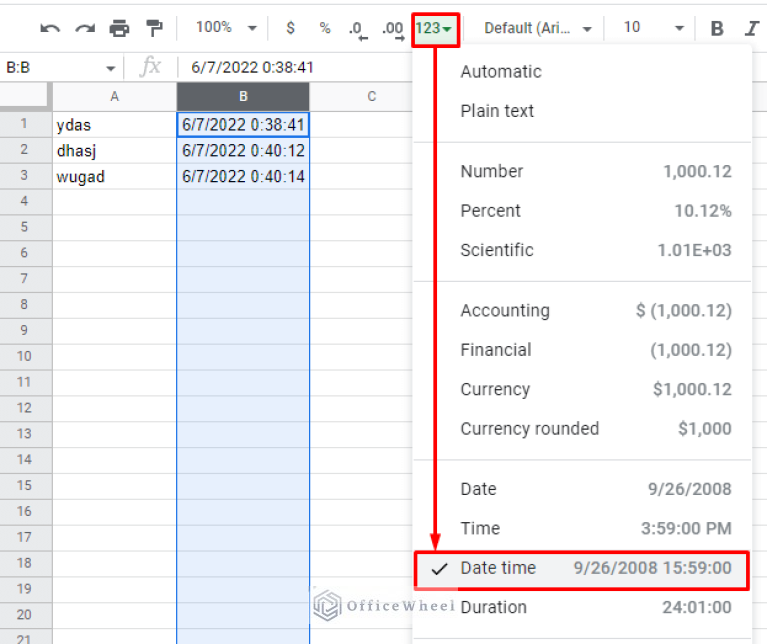Viewport: 767px width, 644px height.
Task: Decrease decimal places button
Action: tap(357, 28)
